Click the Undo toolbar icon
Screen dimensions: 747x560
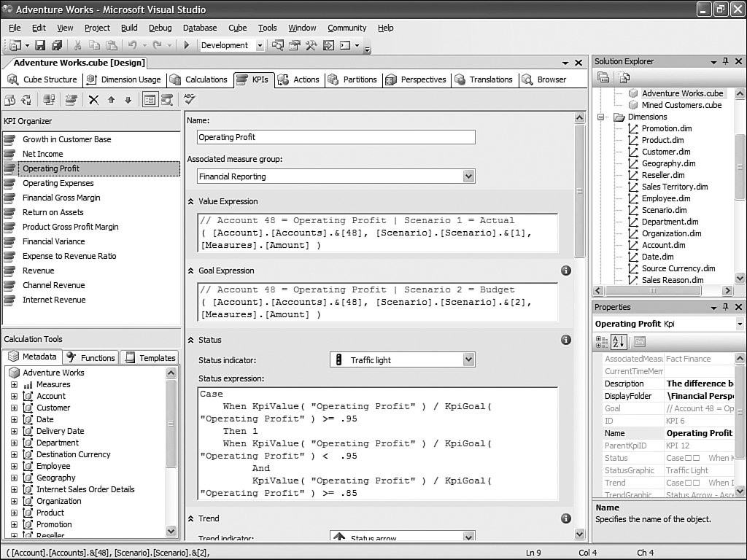[133, 45]
